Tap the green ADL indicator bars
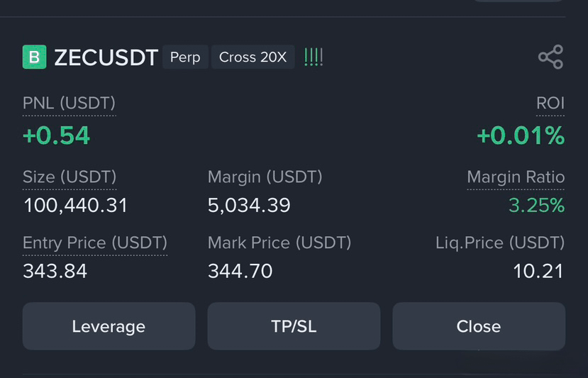 (x=314, y=57)
